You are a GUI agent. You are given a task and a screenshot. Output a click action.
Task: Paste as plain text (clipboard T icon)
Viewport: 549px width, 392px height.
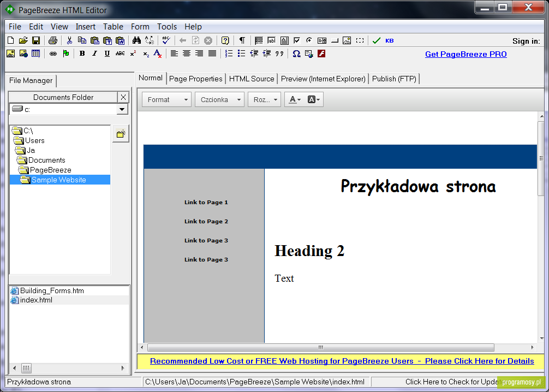(x=107, y=40)
